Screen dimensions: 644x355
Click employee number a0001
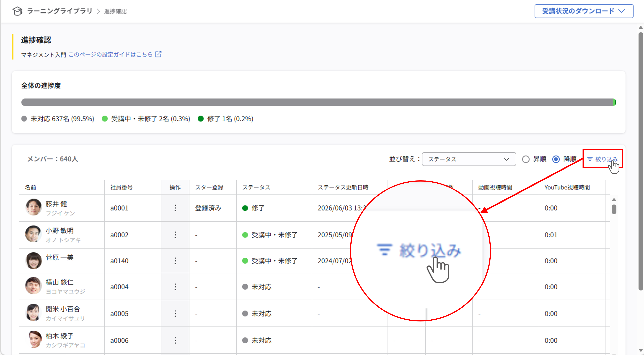tap(119, 208)
